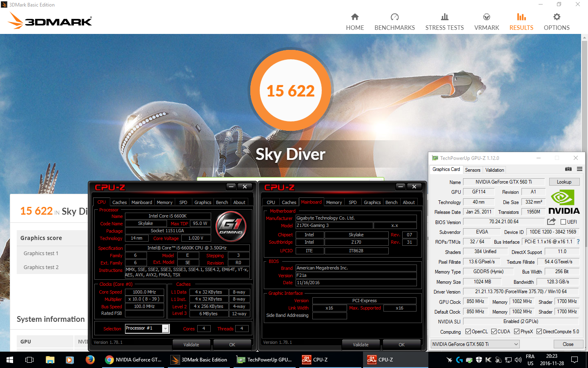Image resolution: width=588 pixels, height=368 pixels.
Task: Open the network tray icon
Action: [x=508, y=360]
